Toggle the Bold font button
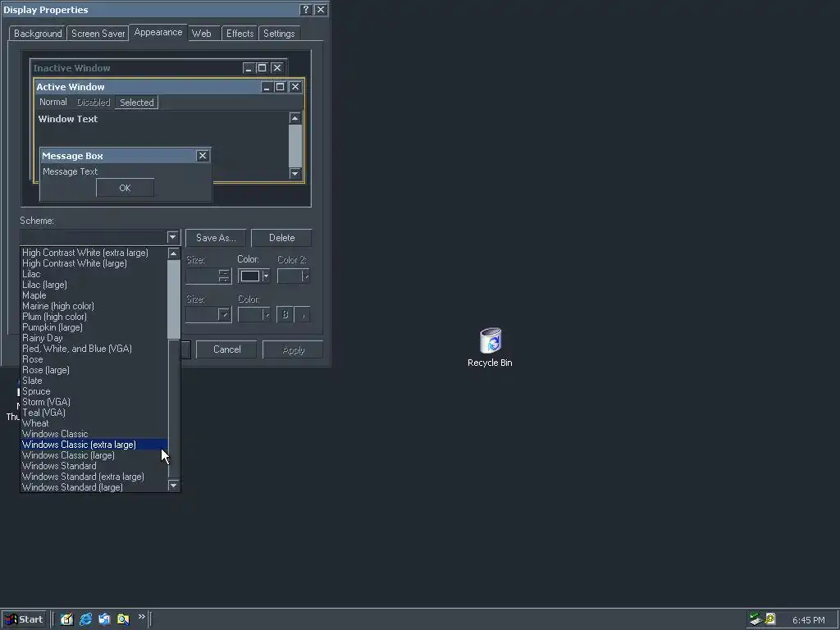Viewport: 840px width, 630px height. click(285, 314)
